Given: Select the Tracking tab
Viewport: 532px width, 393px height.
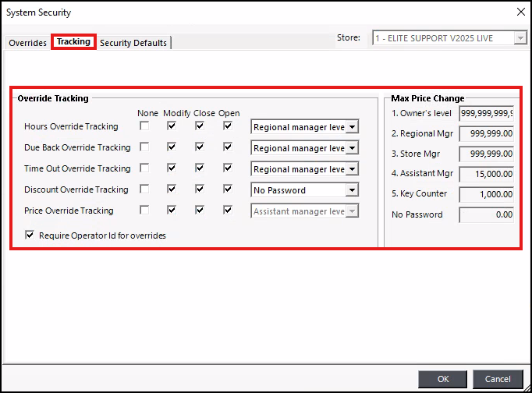Looking at the screenshot, I should (73, 42).
